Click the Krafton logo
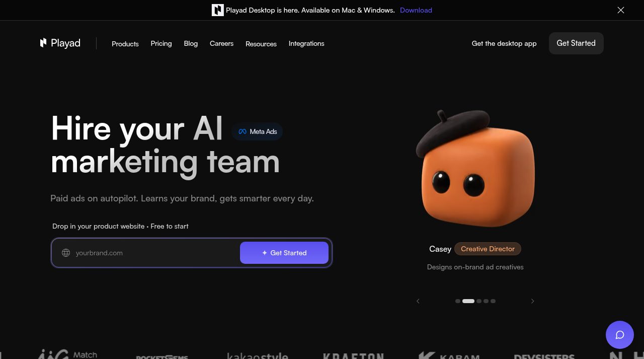This screenshot has height=359, width=644. [x=353, y=356]
